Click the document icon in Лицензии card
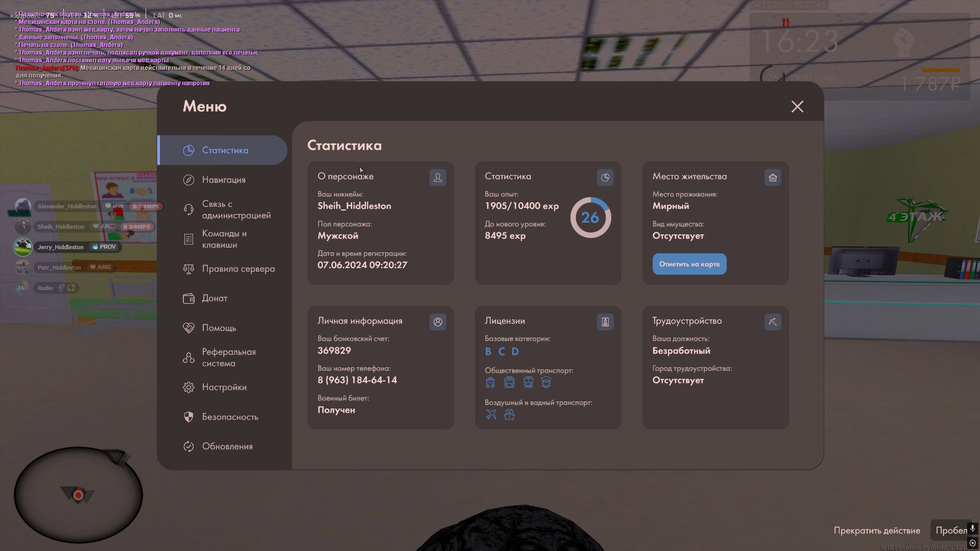 point(605,322)
